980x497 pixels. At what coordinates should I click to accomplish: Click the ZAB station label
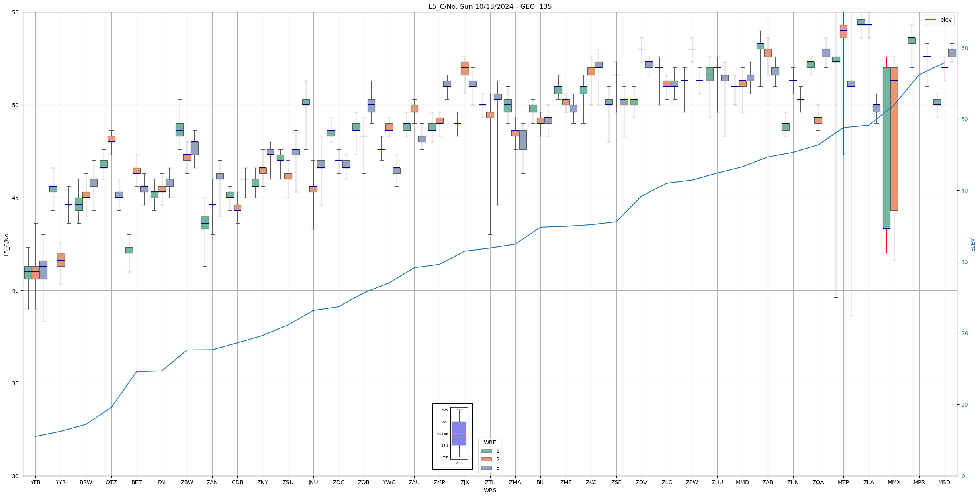(767, 482)
